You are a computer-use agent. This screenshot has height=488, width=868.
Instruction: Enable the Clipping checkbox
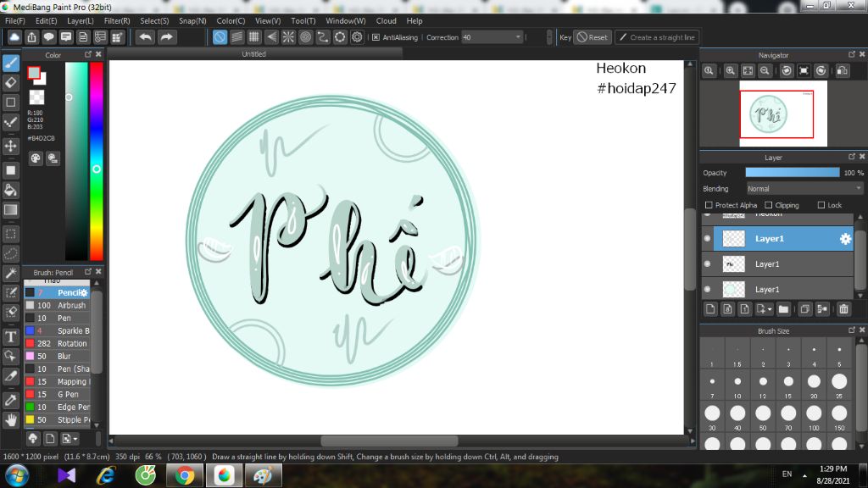(x=768, y=205)
